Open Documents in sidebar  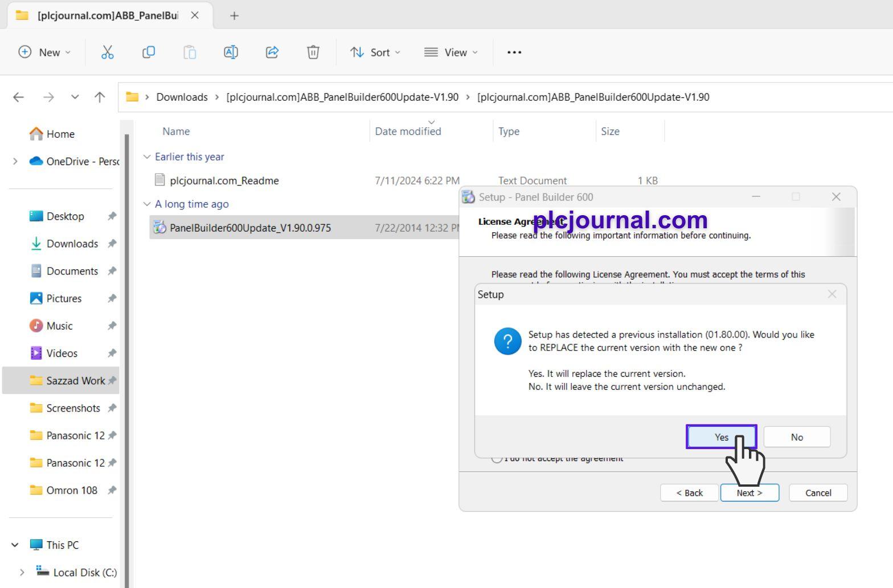(x=72, y=271)
